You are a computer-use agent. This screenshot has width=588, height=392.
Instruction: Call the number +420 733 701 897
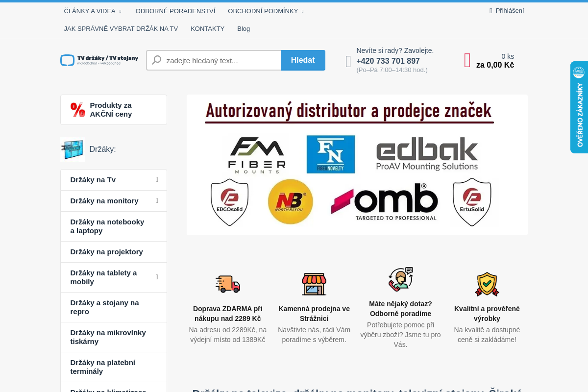point(388,61)
